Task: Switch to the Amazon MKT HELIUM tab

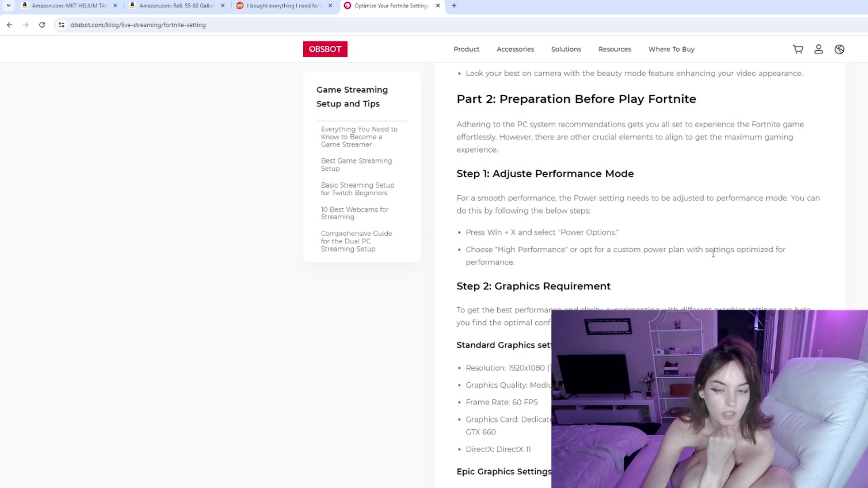Action: [68, 5]
